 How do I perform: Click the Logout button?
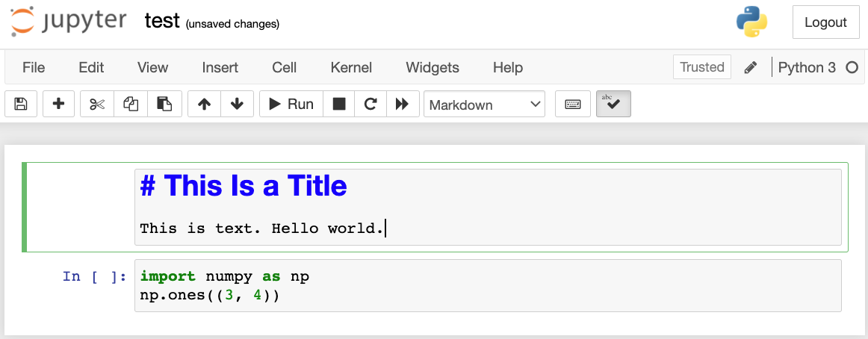(825, 22)
